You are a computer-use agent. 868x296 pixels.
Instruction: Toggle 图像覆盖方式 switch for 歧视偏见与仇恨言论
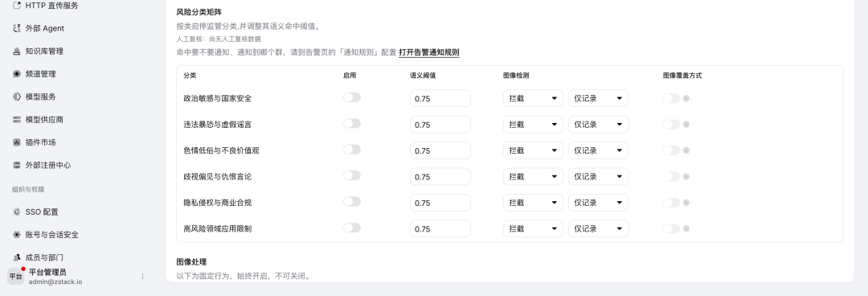(671, 176)
